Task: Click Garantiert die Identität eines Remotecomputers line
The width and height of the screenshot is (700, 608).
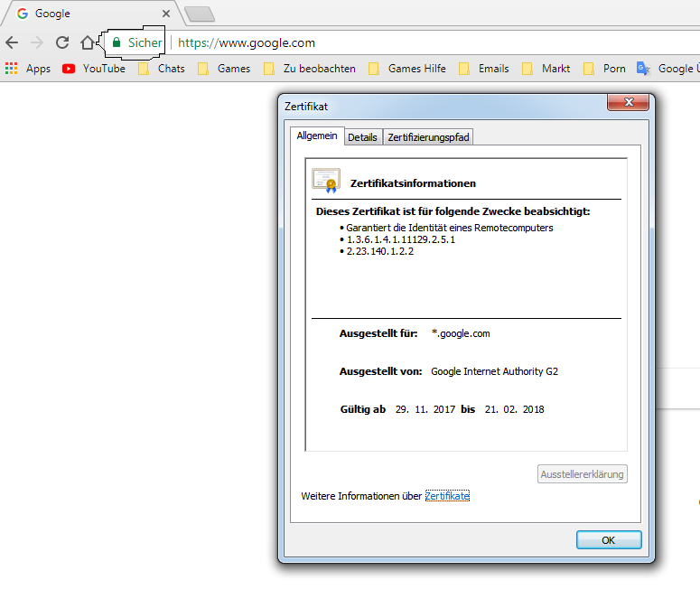Action: (450, 228)
